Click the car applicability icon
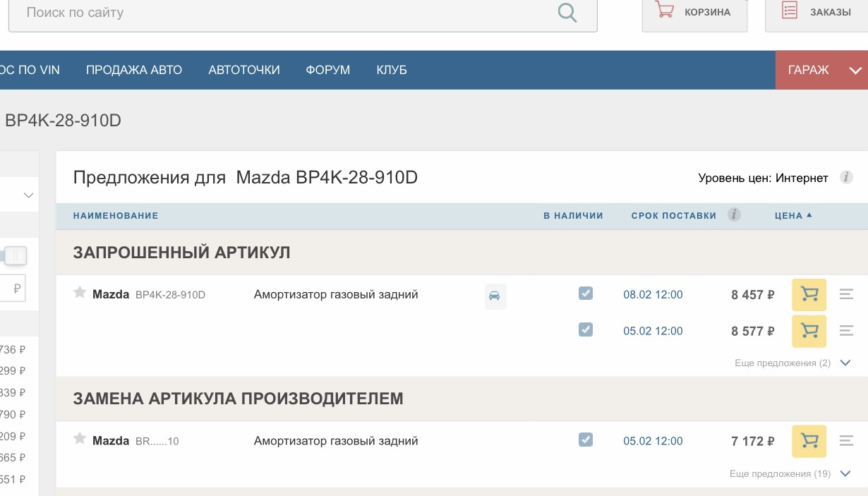Image resolution: width=868 pixels, height=496 pixels. (495, 296)
